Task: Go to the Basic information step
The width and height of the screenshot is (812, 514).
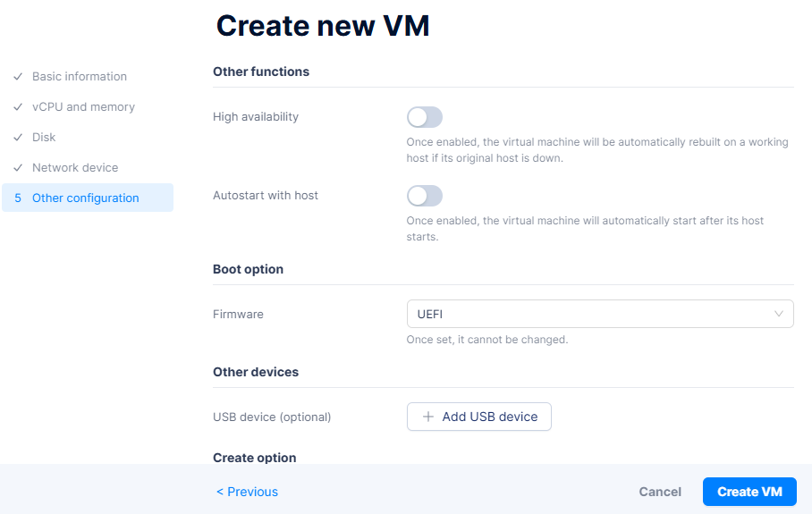Action: coord(80,77)
